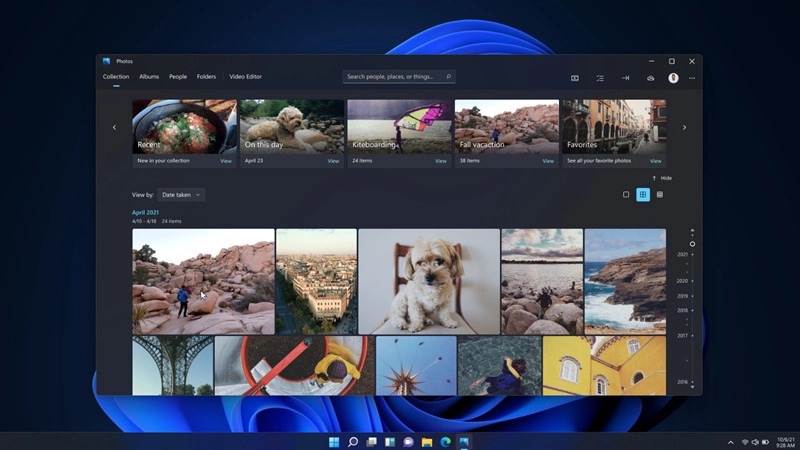This screenshot has height=450, width=800.
Task: Click View link on Fall vacation card
Action: point(548,161)
